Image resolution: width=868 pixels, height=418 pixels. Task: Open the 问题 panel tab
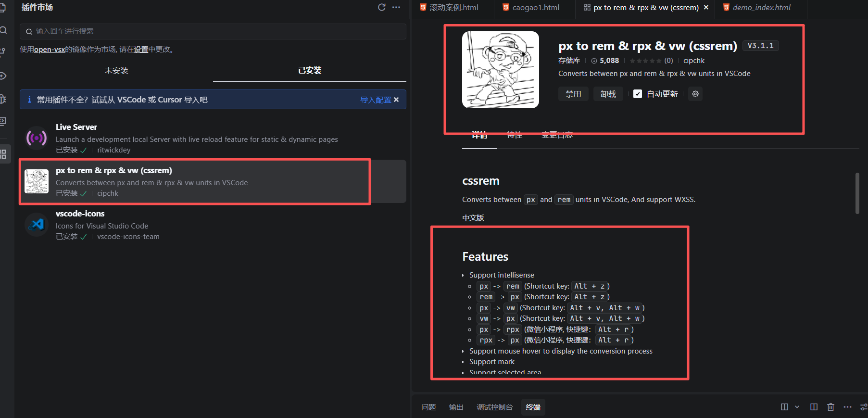point(428,407)
